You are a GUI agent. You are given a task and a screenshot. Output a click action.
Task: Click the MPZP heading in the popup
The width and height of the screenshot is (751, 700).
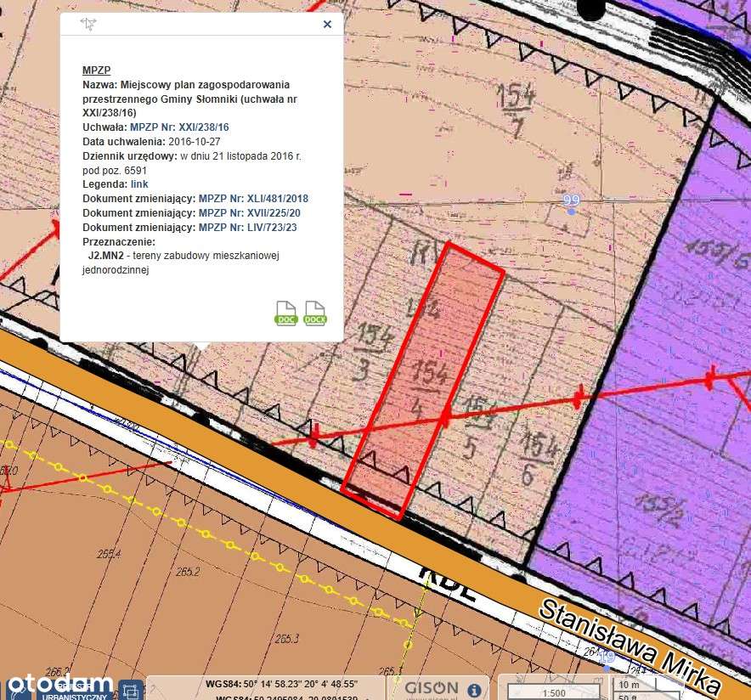point(96,71)
